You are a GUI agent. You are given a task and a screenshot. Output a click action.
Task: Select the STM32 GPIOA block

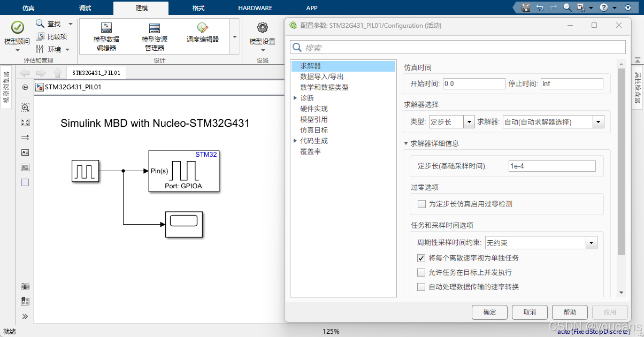pos(185,171)
